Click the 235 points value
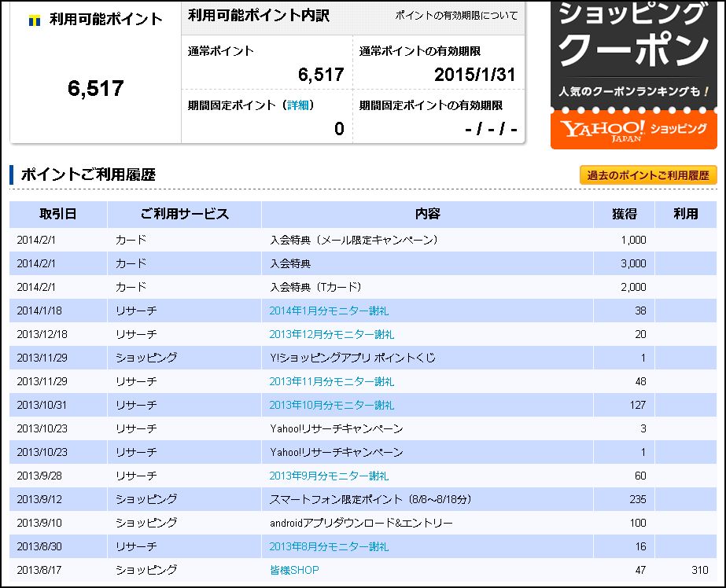The image size is (726, 588). pos(638,499)
